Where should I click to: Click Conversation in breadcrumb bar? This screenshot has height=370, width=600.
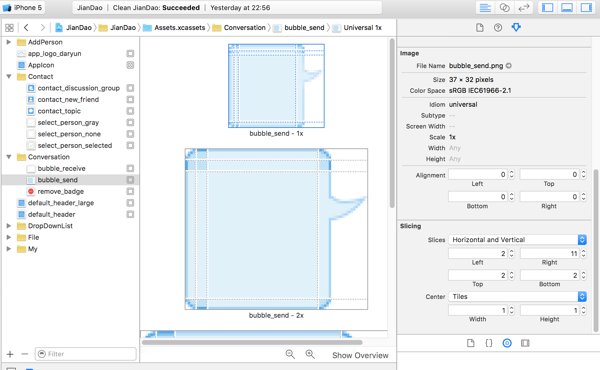[239, 28]
